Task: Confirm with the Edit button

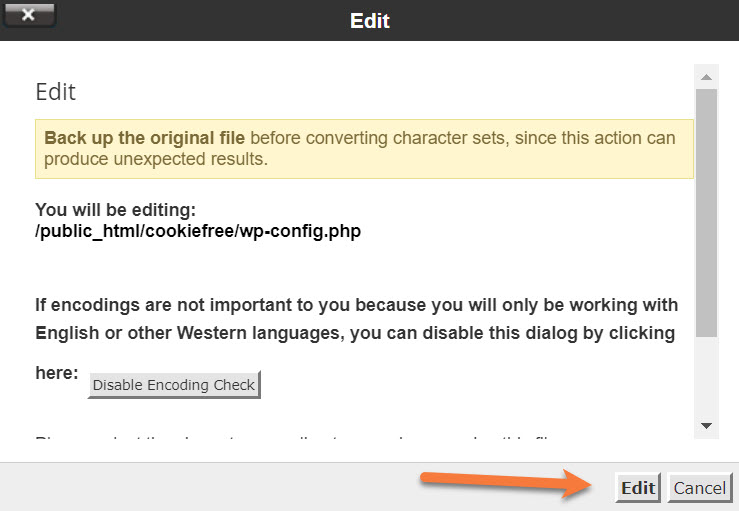Action: [x=638, y=488]
